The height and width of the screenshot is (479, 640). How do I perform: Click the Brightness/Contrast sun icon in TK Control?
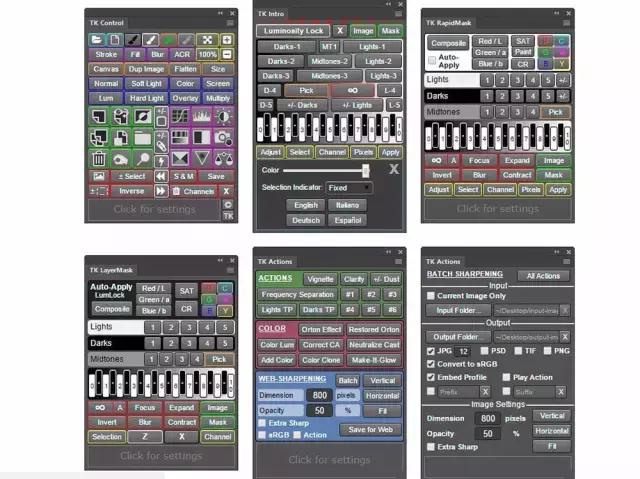pos(223,116)
